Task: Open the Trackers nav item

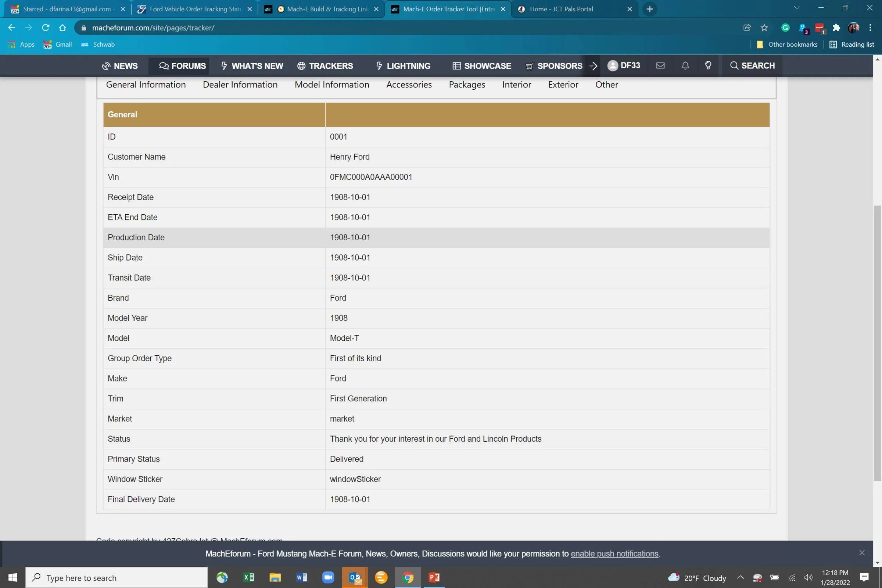Action: pyautogui.click(x=325, y=66)
